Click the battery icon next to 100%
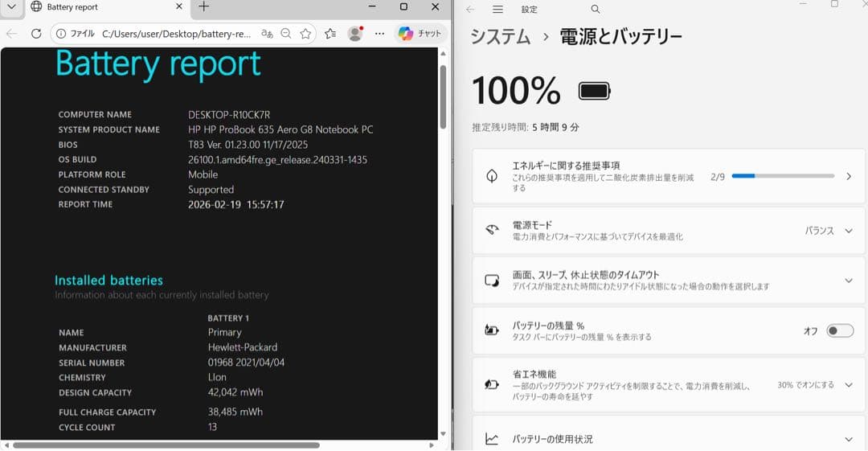The height and width of the screenshot is (451, 868). pyautogui.click(x=595, y=91)
